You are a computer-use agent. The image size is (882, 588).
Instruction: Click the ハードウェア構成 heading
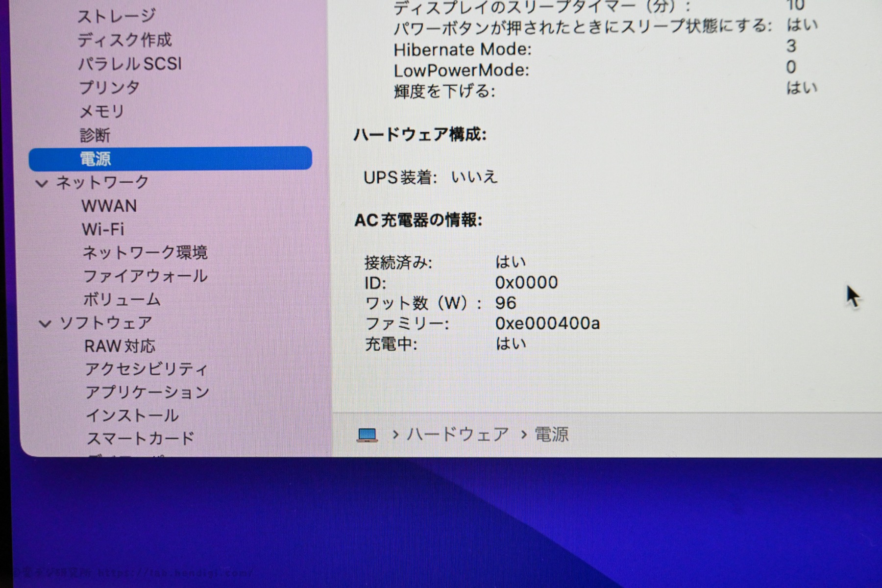[x=420, y=135]
